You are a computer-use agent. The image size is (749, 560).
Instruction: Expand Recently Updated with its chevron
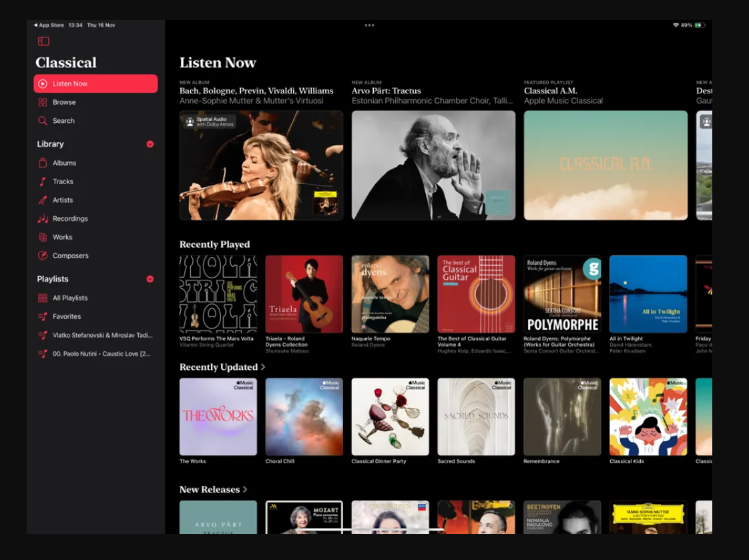(x=263, y=367)
